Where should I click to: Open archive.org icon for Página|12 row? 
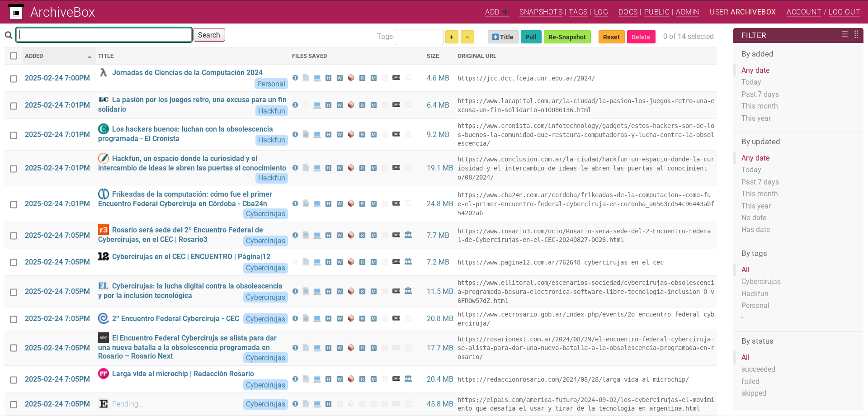point(408,261)
